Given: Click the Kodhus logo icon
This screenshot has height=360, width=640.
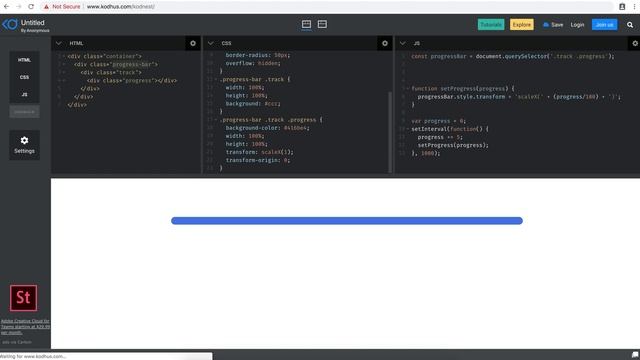Looking at the screenshot, I should pos(10,24).
